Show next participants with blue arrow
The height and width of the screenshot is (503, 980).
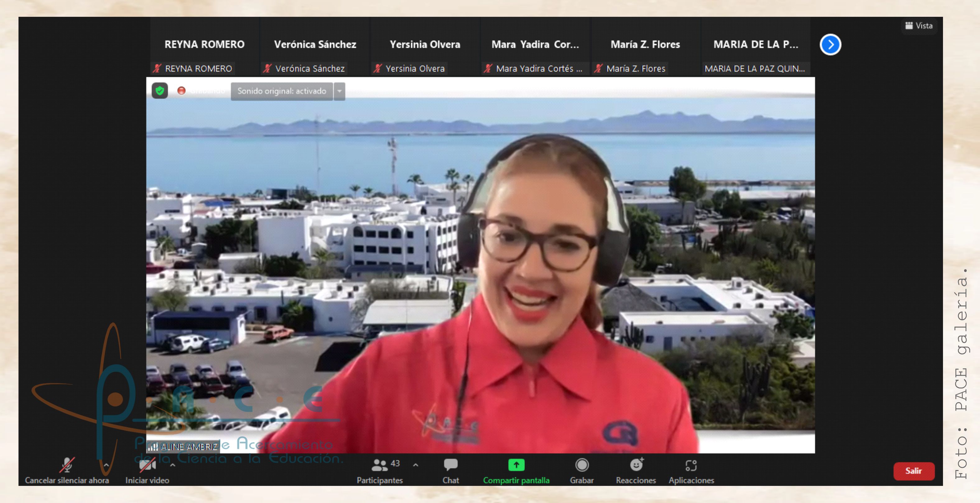(830, 45)
